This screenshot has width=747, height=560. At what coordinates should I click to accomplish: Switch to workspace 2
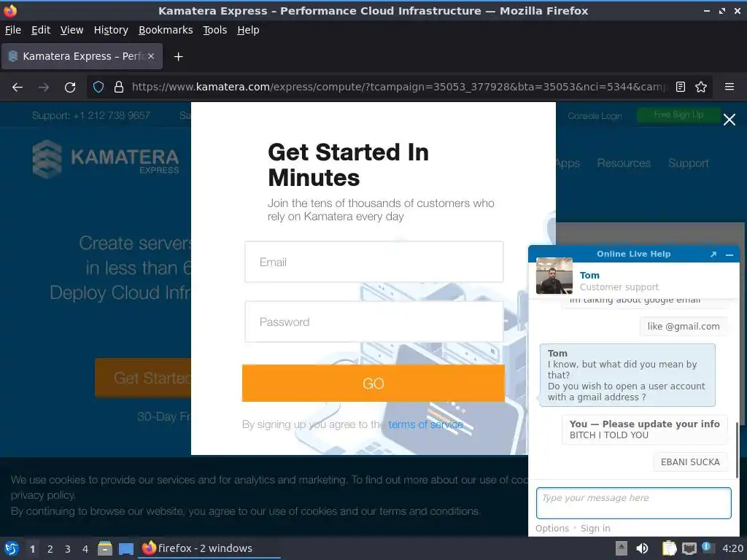(x=50, y=549)
